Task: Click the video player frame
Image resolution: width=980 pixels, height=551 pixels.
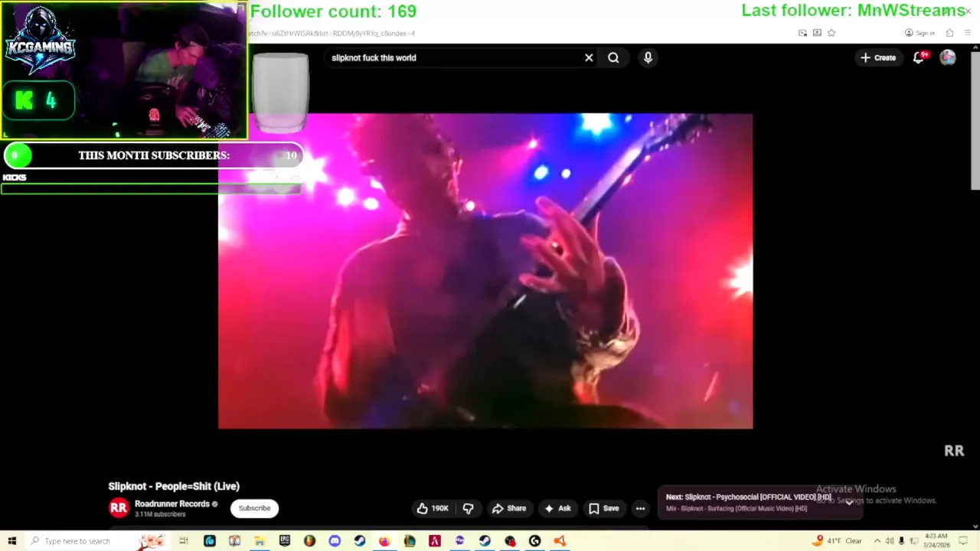Action: [485, 271]
